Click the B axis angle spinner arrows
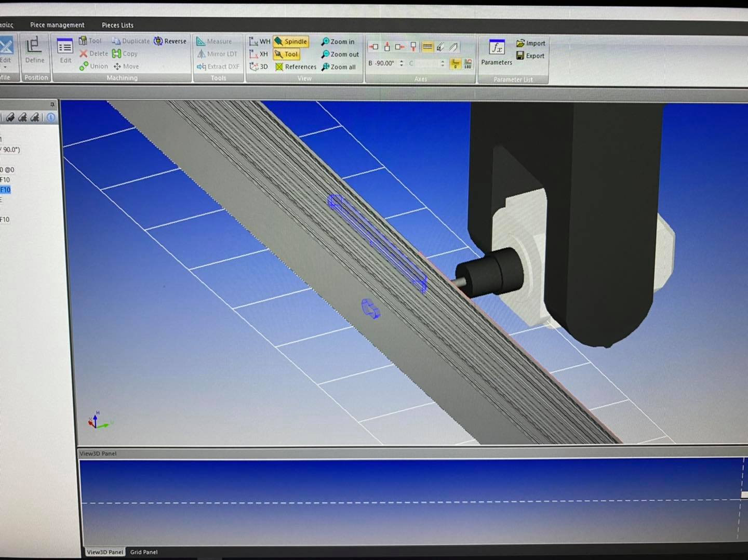The image size is (748, 560). click(401, 63)
